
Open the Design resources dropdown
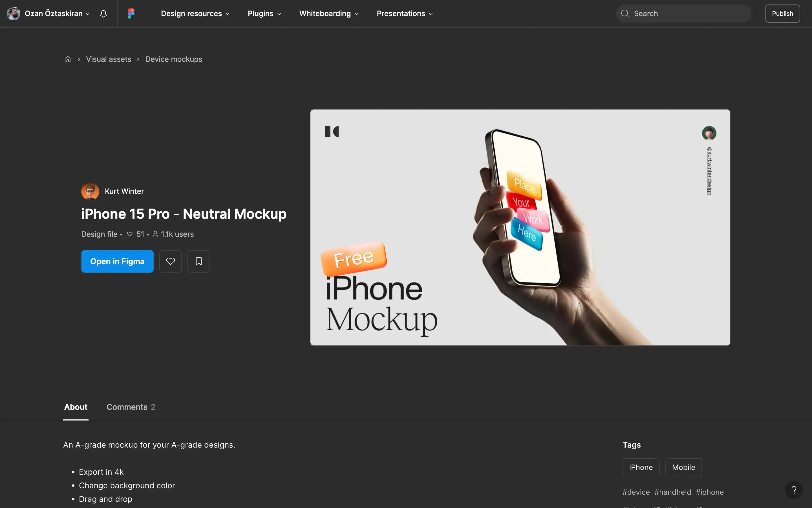click(195, 14)
